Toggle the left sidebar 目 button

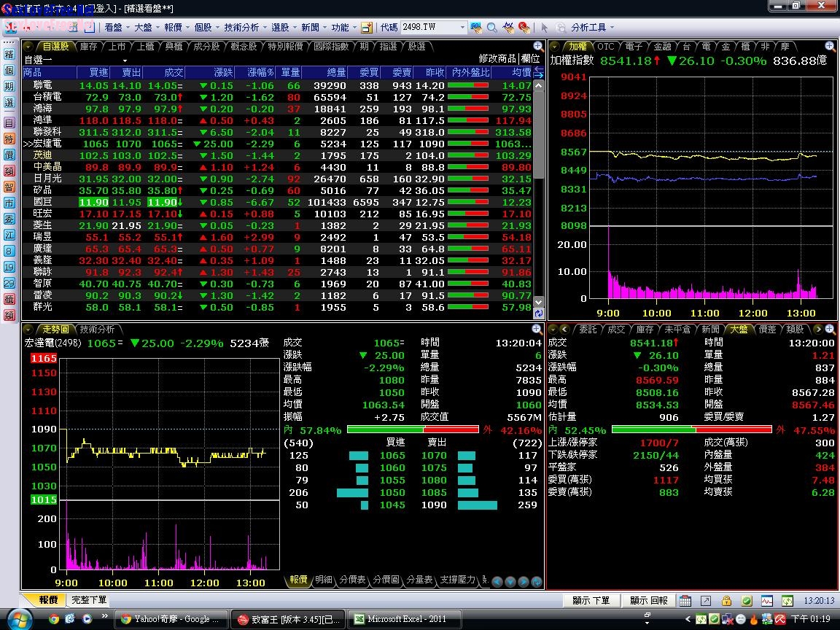[x=9, y=123]
